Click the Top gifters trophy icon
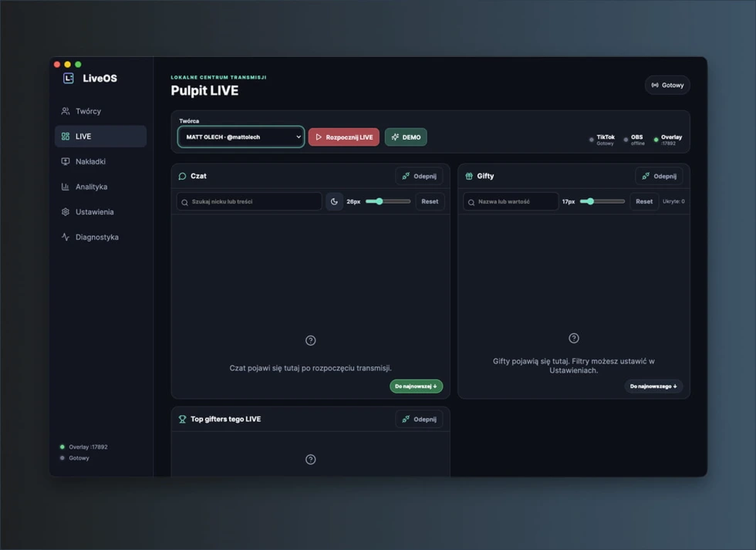The height and width of the screenshot is (550, 756). (182, 419)
